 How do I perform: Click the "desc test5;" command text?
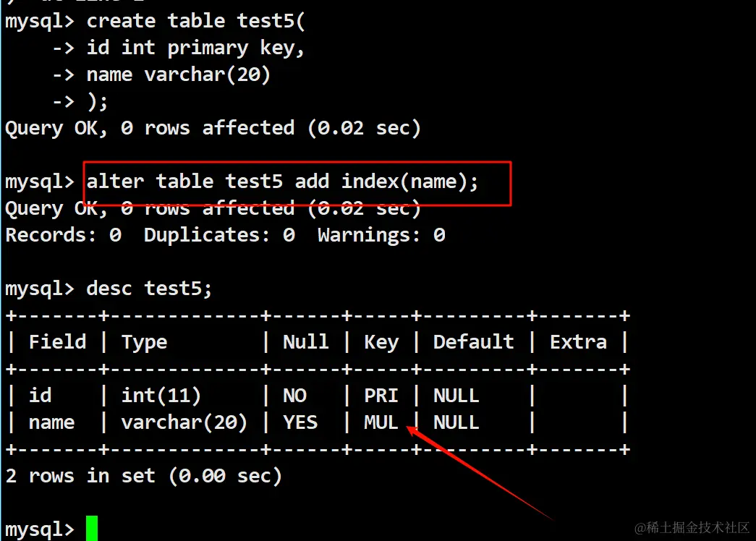coord(150,289)
